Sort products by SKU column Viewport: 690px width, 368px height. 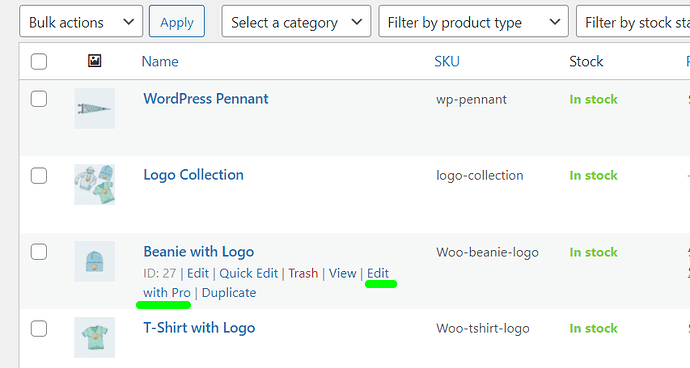click(x=447, y=62)
